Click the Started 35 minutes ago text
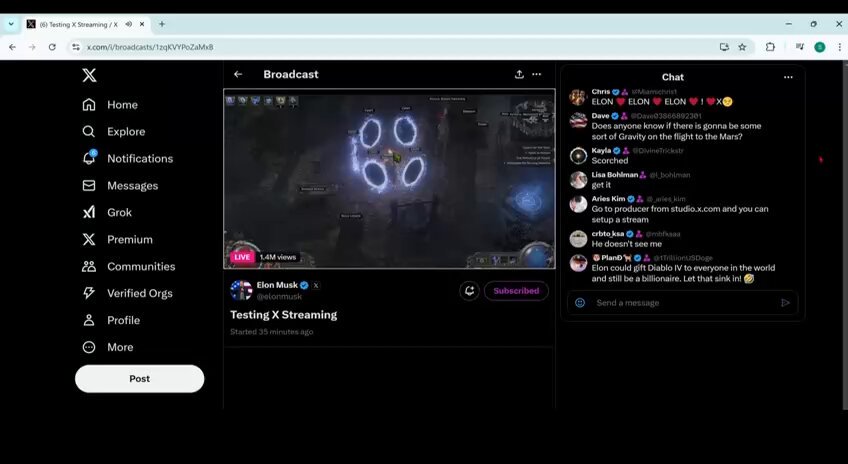 click(271, 332)
